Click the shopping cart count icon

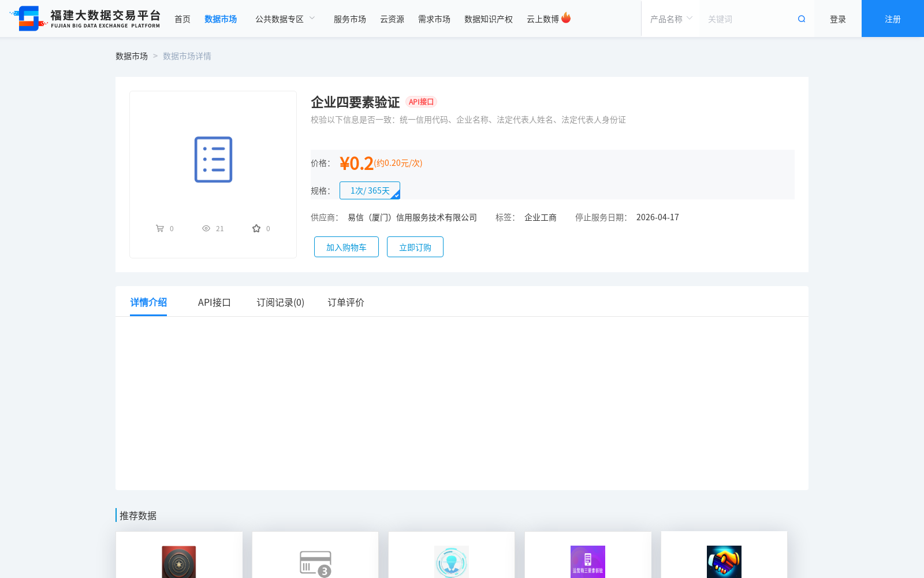coord(160,228)
